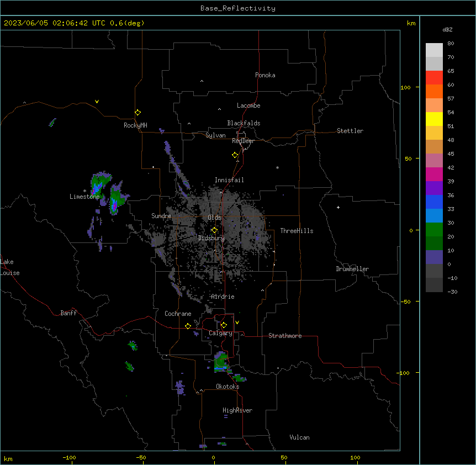
Task: Click the Okotoks town label
Action: [228, 387]
